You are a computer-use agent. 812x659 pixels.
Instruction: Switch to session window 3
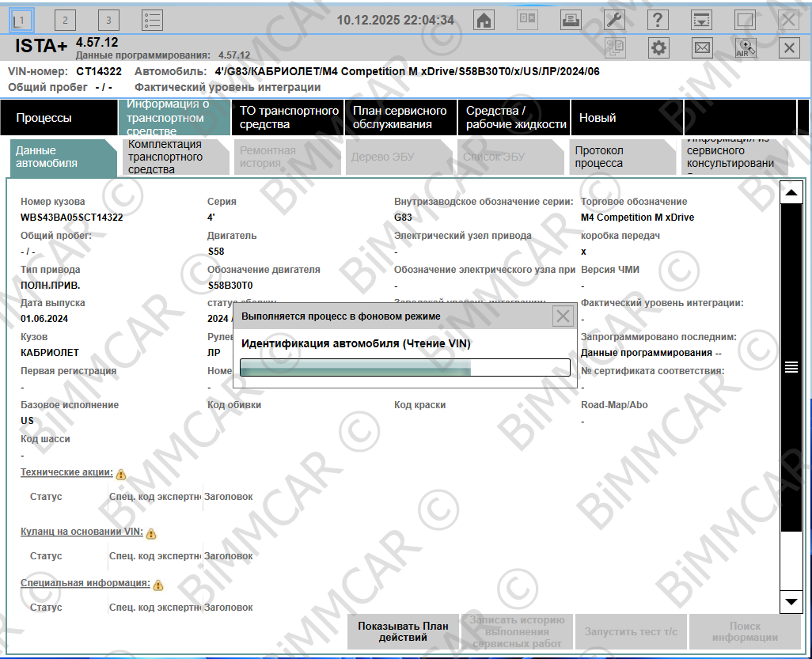tap(109, 21)
